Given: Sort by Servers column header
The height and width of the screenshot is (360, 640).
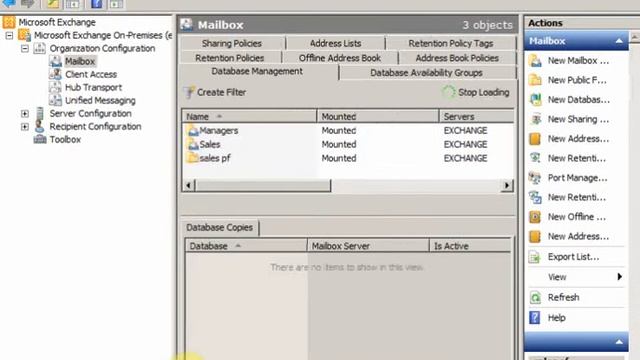Looking at the screenshot, I should click(x=477, y=117).
